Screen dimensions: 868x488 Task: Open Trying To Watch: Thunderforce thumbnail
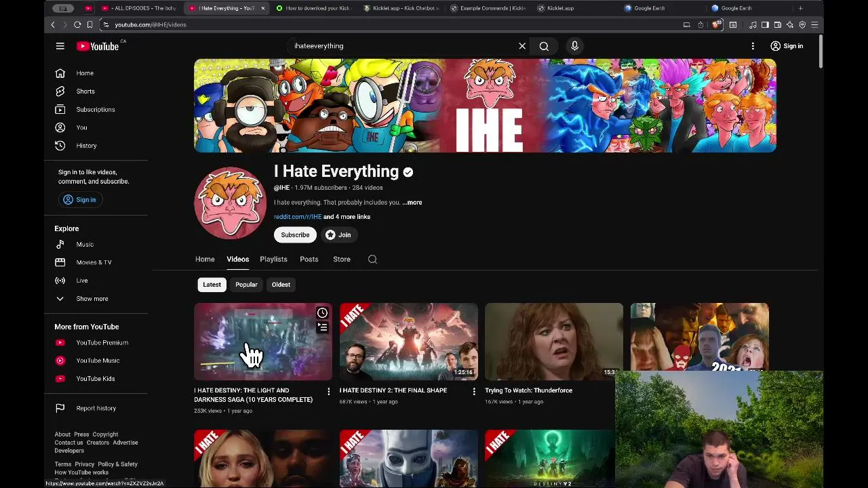pyautogui.click(x=554, y=342)
